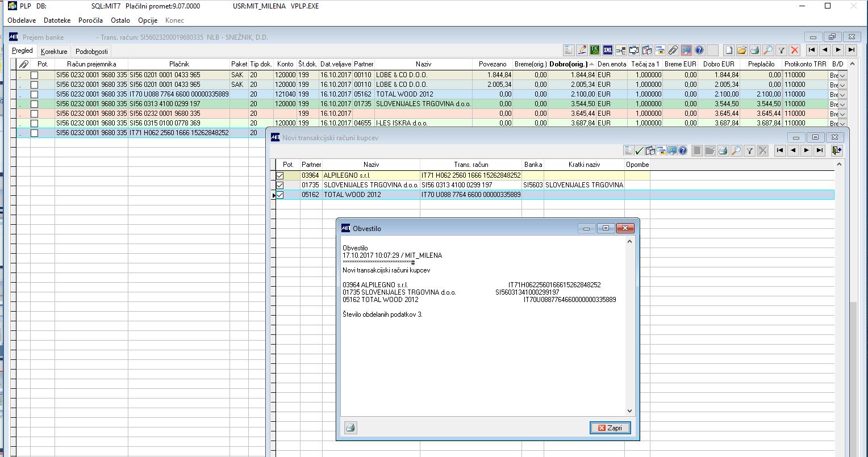Switch to the Podrobnosti tab
The height and width of the screenshot is (457, 868).
[91, 51]
